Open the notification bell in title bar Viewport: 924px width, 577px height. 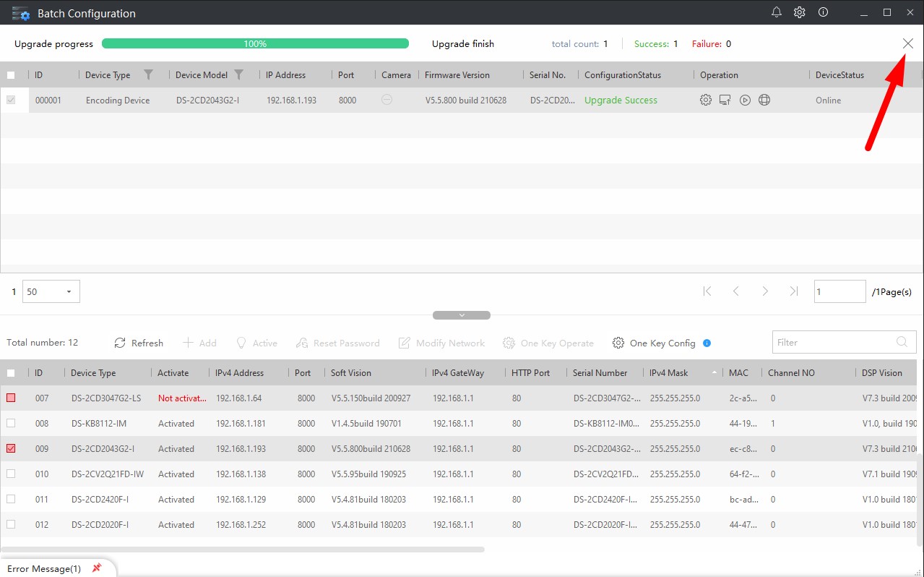click(x=777, y=12)
